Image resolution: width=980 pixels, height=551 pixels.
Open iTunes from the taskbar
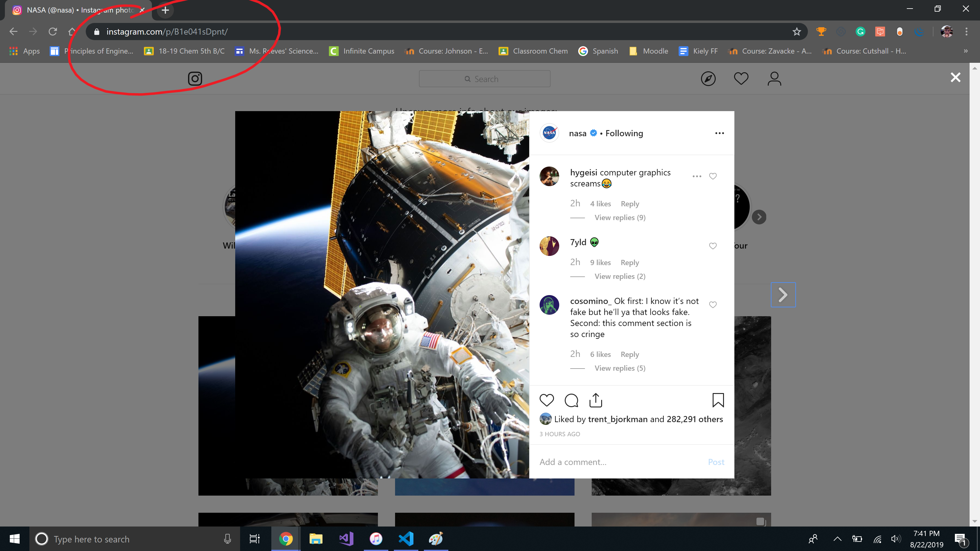coord(376,539)
